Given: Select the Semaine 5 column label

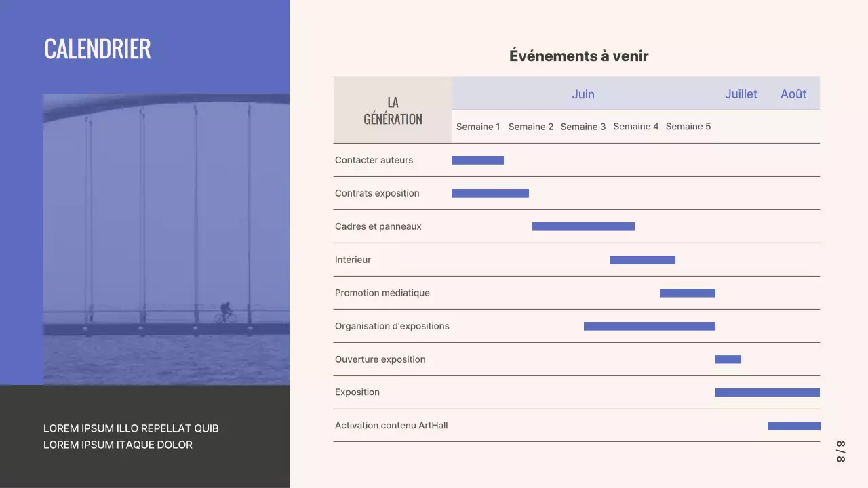Looking at the screenshot, I should pyautogui.click(x=688, y=127).
